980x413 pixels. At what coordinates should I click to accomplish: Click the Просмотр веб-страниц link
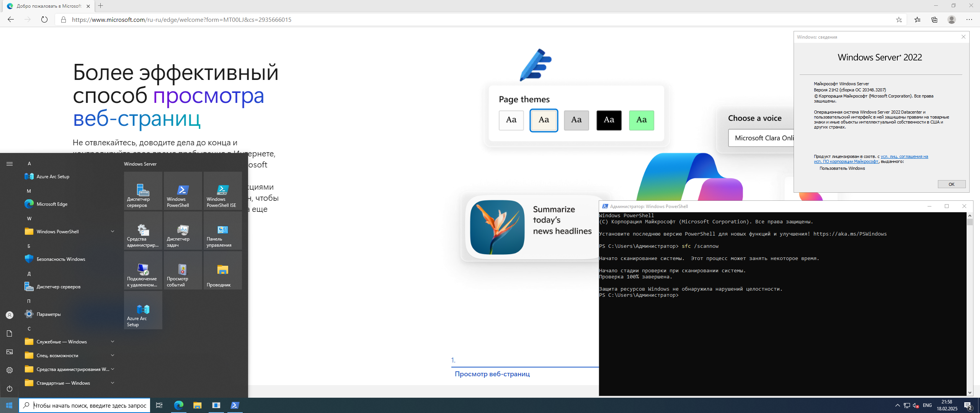[x=492, y=374]
